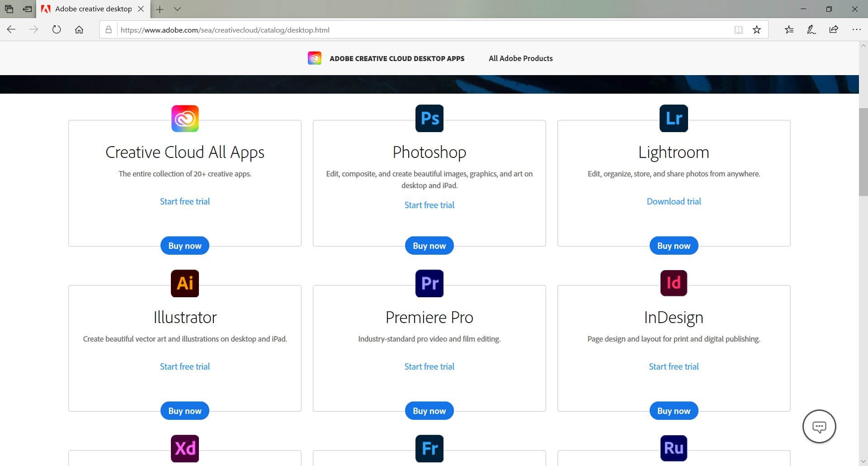The height and width of the screenshot is (466, 868).
Task: Open the tab list dropdown chevron
Action: (178, 9)
